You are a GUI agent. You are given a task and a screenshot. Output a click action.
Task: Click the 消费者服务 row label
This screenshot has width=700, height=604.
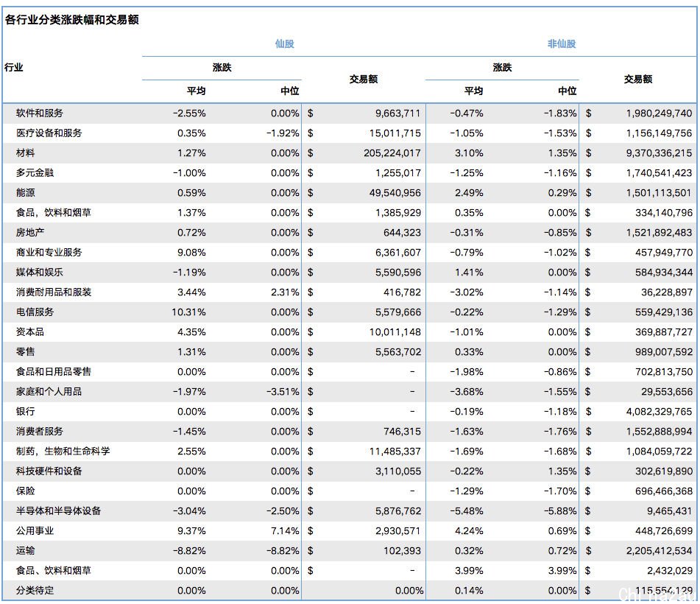(39, 431)
